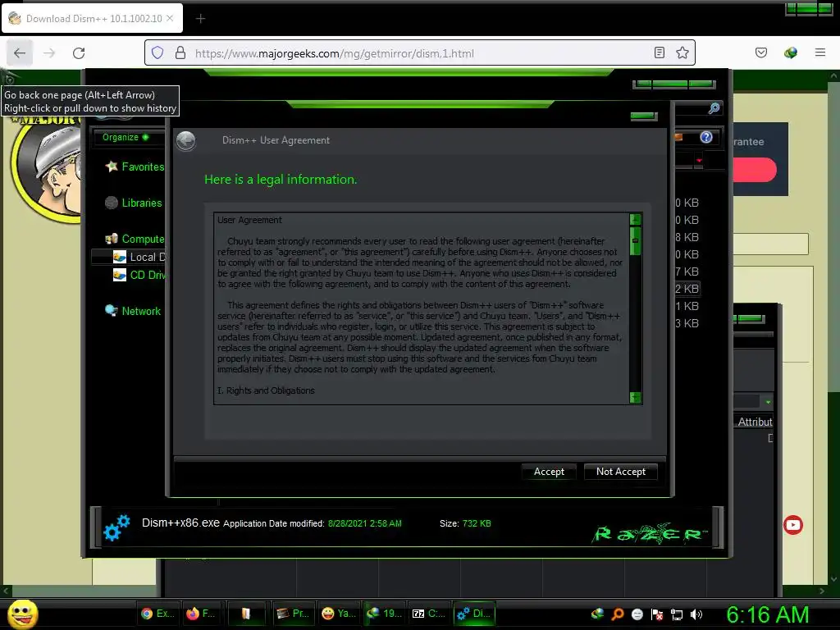Switch to the Chrome taskbar item

[x=157, y=614]
